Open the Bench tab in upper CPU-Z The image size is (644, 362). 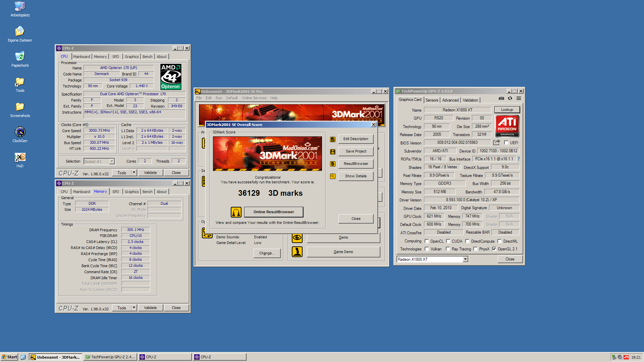point(147,57)
